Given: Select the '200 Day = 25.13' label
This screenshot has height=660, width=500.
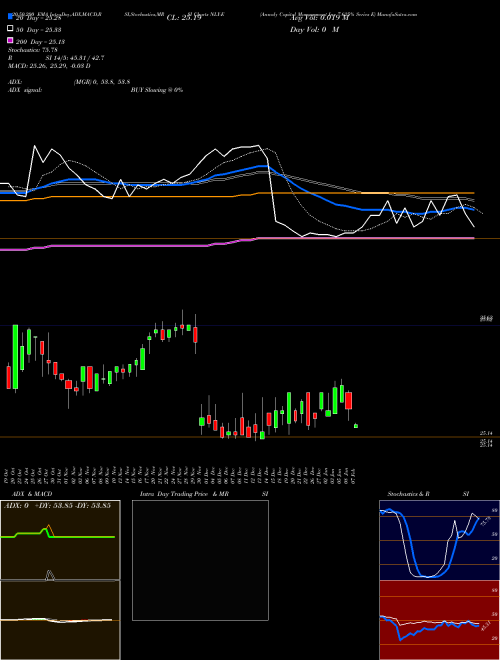Looking at the screenshot, I should coord(40,42).
